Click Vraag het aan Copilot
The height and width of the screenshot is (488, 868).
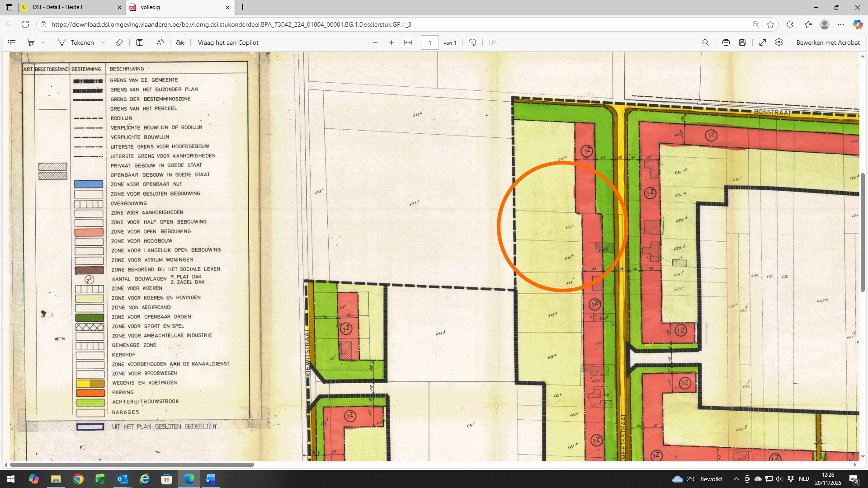pos(228,42)
